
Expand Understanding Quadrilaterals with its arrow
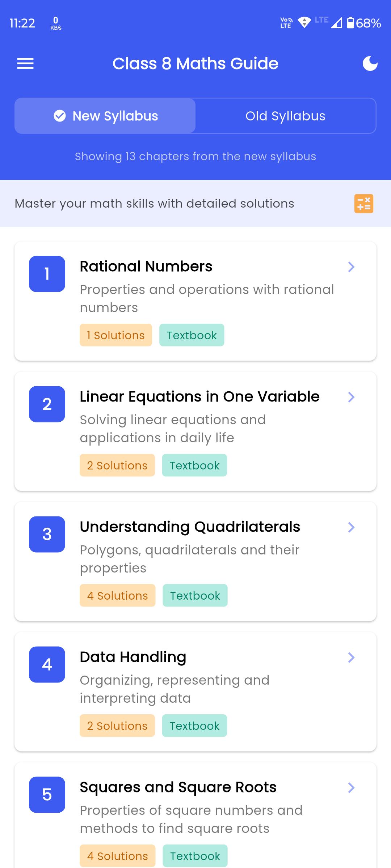[351, 527]
